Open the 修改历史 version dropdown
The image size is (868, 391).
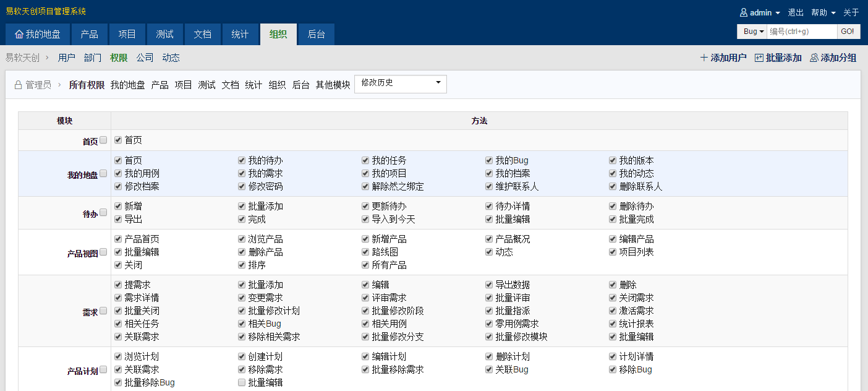pyautogui.click(x=400, y=84)
